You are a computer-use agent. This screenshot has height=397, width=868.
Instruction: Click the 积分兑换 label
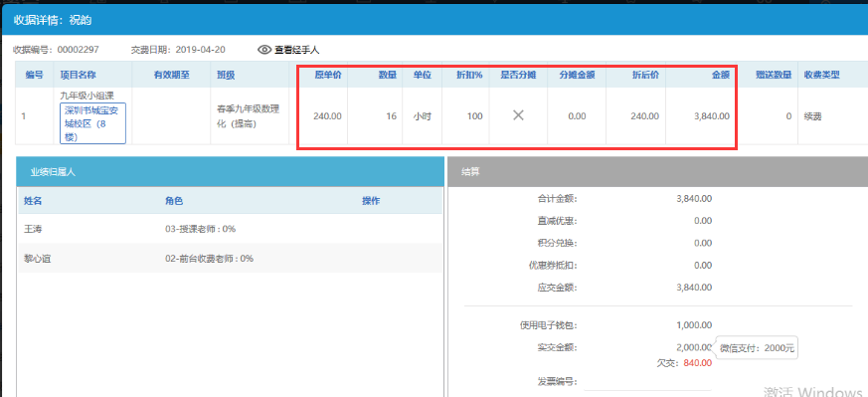pyautogui.click(x=558, y=243)
